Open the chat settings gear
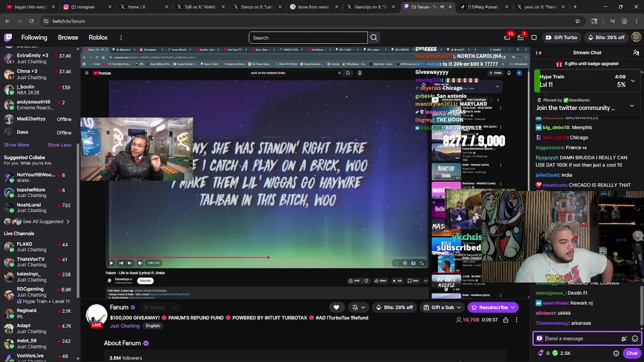The image size is (644, 362). tap(616, 353)
